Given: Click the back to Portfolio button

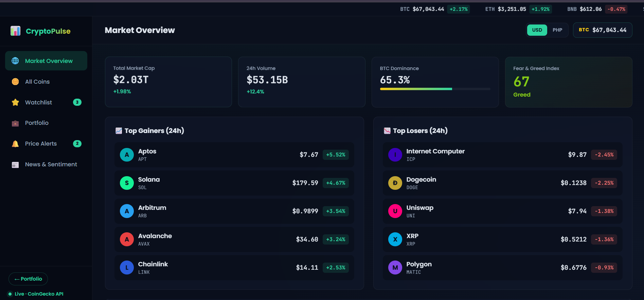Looking at the screenshot, I should tap(28, 279).
